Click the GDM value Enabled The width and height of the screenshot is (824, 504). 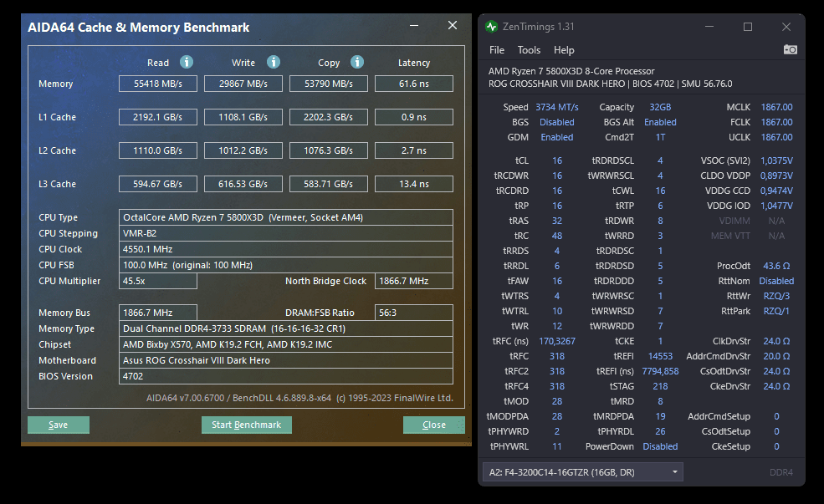tap(557, 137)
